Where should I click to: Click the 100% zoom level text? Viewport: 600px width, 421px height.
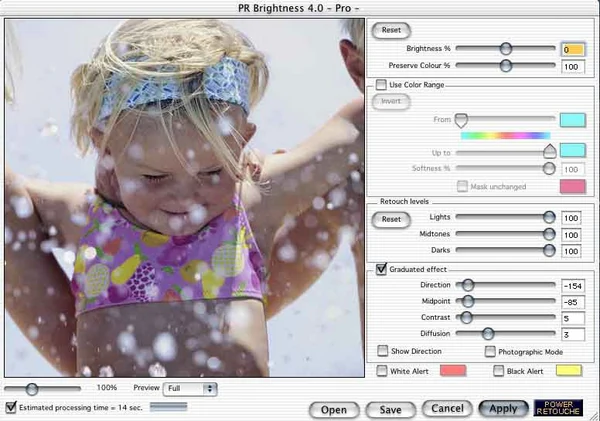tap(107, 388)
